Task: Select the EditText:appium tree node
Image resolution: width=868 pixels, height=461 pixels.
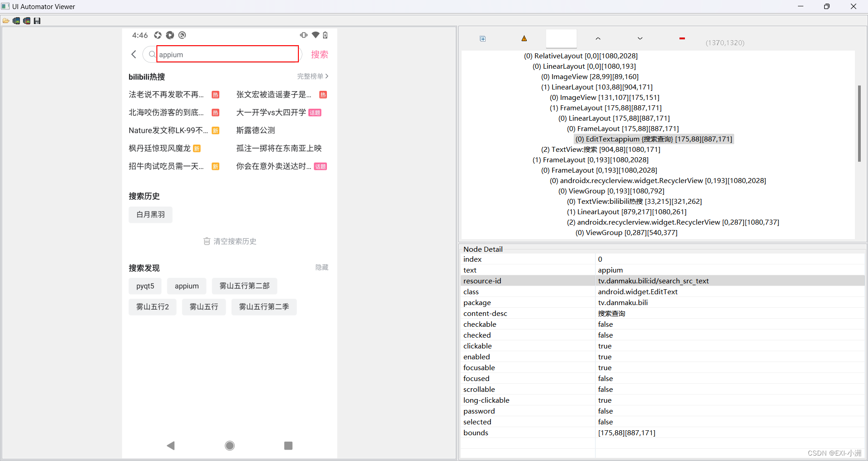Action: tap(654, 139)
